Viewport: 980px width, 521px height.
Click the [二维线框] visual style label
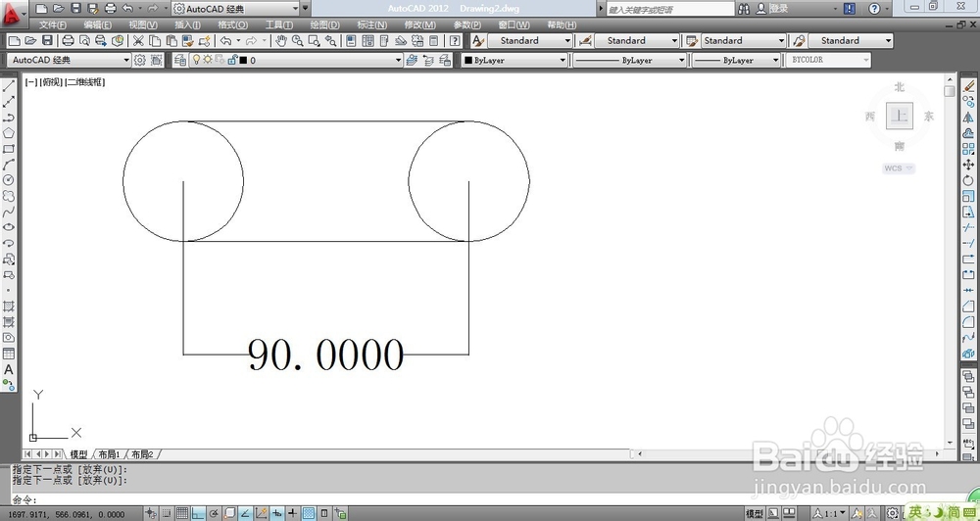85,82
